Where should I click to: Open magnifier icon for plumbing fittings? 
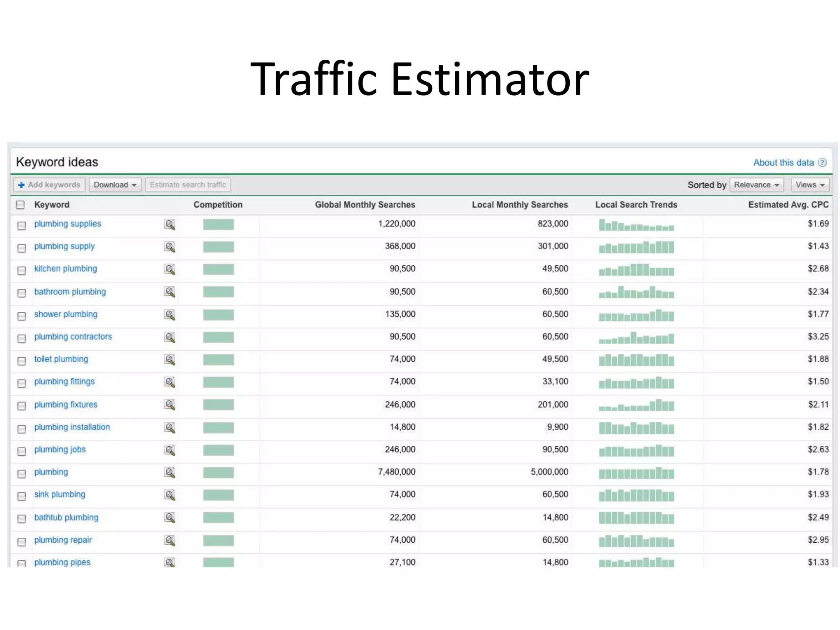click(x=169, y=383)
